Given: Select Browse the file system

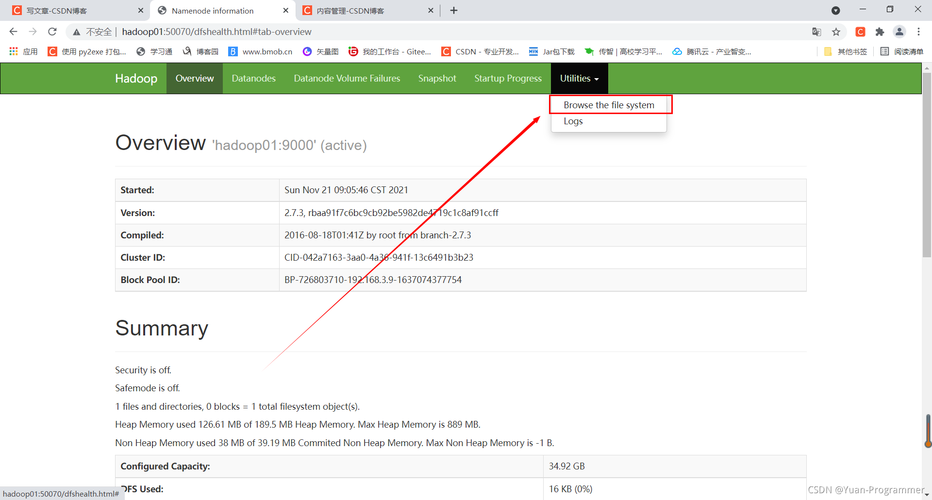Looking at the screenshot, I should point(609,105).
